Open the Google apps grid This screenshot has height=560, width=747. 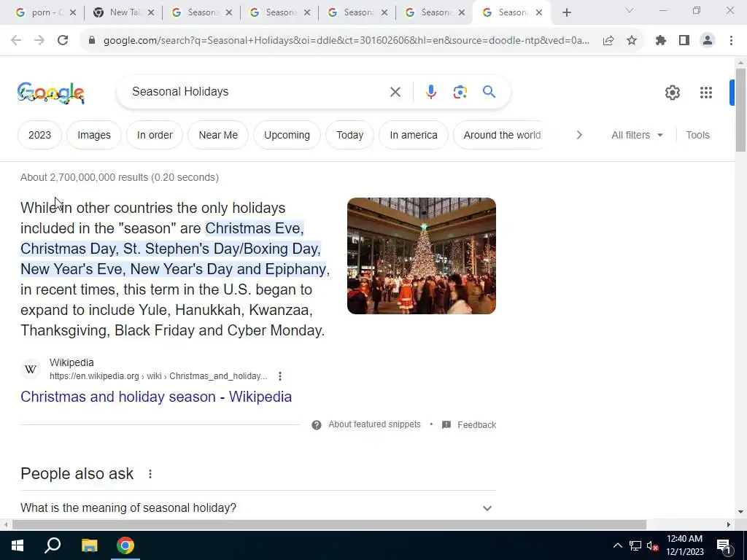[705, 93]
